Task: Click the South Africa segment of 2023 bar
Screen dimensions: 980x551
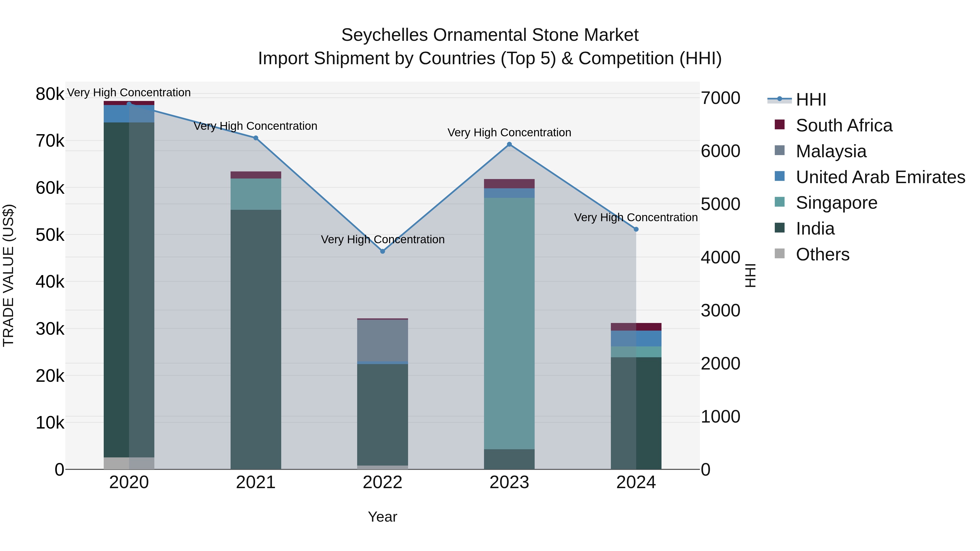Action: pyautogui.click(x=509, y=184)
